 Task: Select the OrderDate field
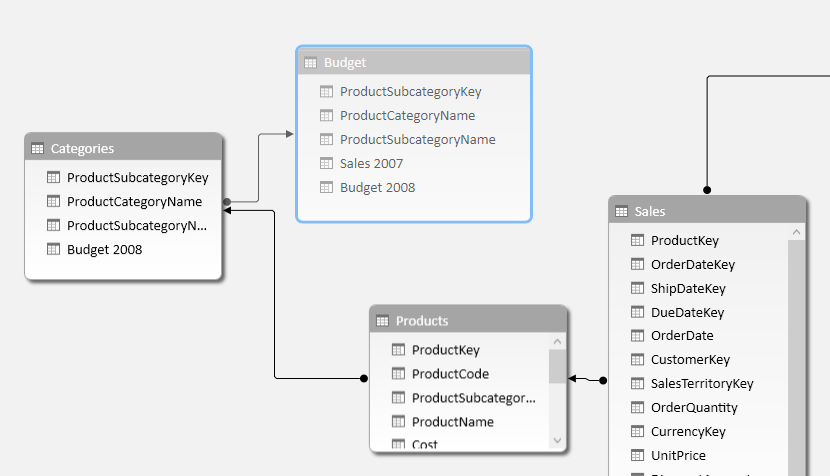682,336
